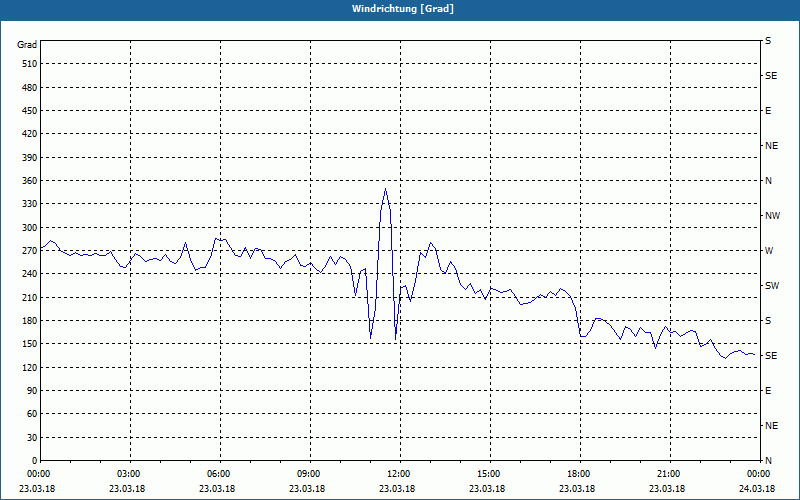
Task: Click the 'Grad' y-axis unit label
Action: (27, 45)
